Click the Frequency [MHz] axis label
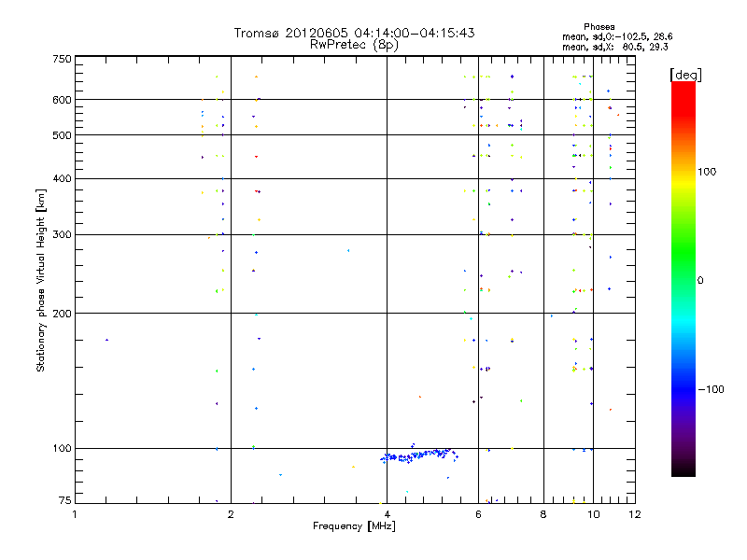The image size is (747, 560). coord(354,526)
